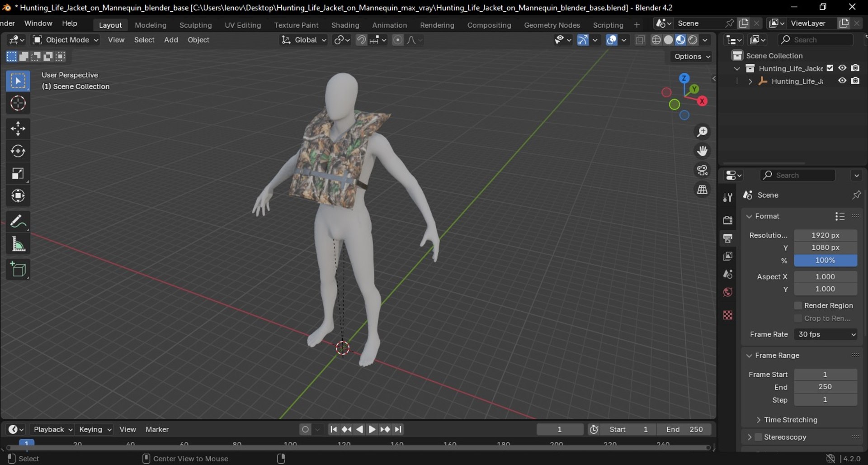Open Frame Rate 30 fps dropdown

826,334
